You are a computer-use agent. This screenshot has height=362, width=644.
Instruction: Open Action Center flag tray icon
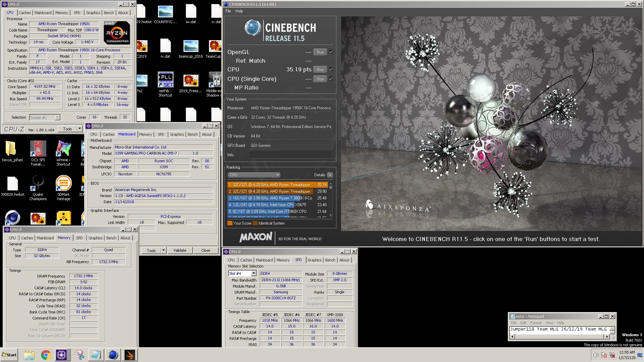pyautogui.click(x=604, y=355)
